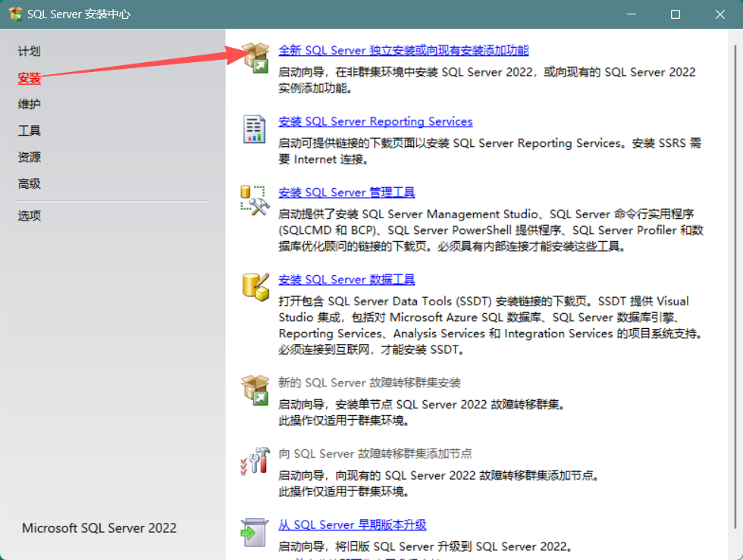This screenshot has width=743, height=560.
Task: Click the Reporting Services report icon
Action: pyautogui.click(x=255, y=128)
